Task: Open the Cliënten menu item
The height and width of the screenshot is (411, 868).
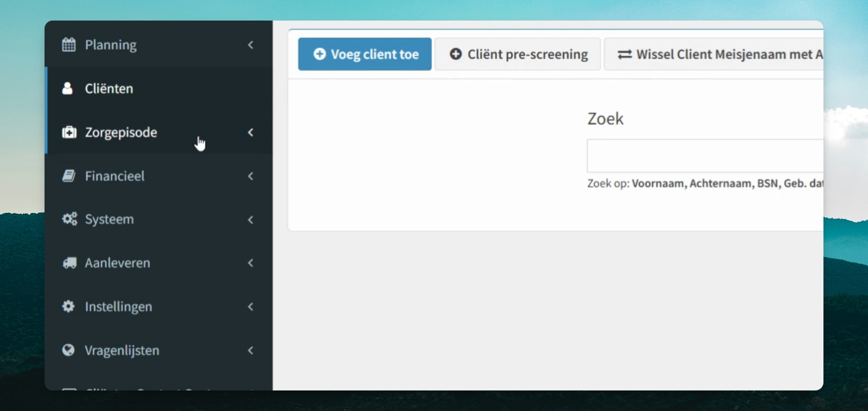Action: [159, 88]
